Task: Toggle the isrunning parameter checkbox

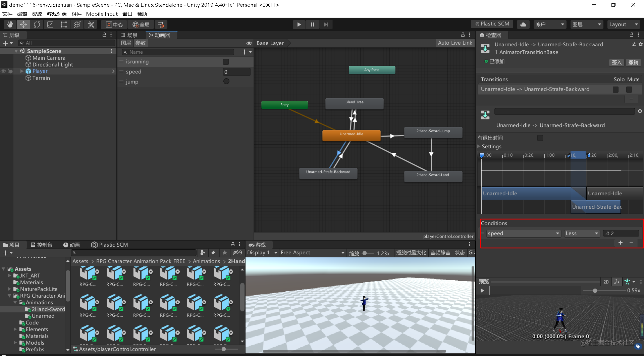Action: coord(225,61)
